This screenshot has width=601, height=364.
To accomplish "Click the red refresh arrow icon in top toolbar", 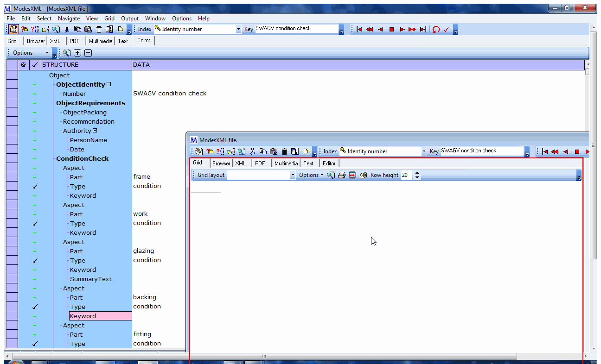I will (436, 29).
